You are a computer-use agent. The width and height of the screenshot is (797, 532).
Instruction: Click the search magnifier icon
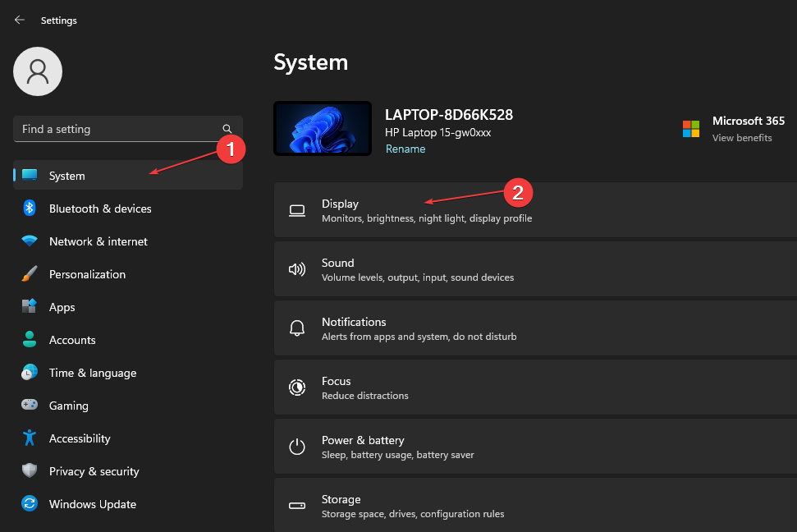coord(227,129)
